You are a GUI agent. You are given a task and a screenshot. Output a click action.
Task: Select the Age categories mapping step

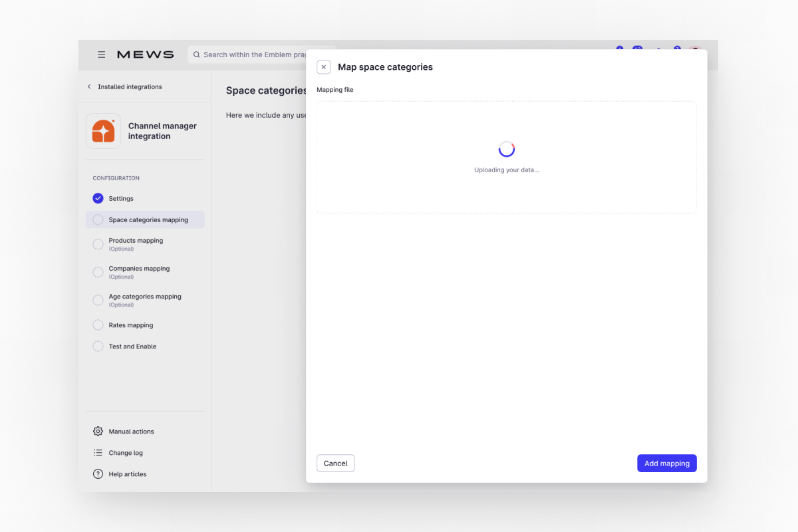144,300
